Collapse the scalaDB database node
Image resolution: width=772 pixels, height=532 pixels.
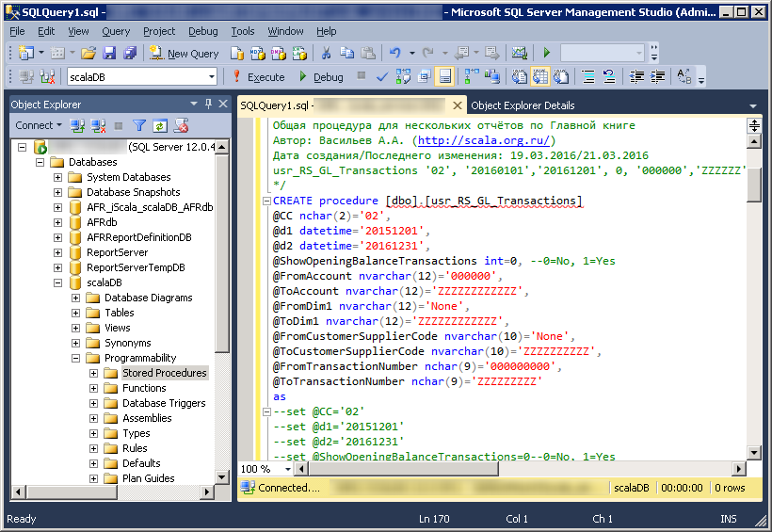[57, 282]
